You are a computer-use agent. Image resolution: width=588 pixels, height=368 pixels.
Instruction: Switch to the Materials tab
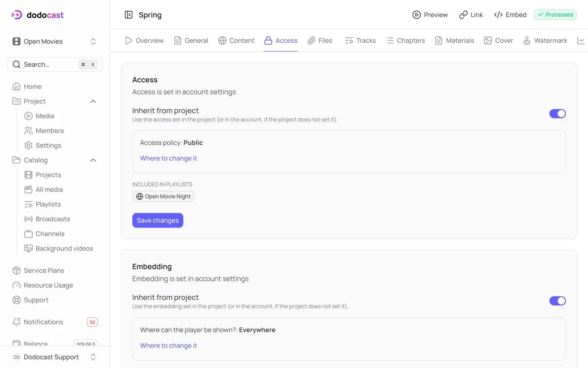click(455, 40)
